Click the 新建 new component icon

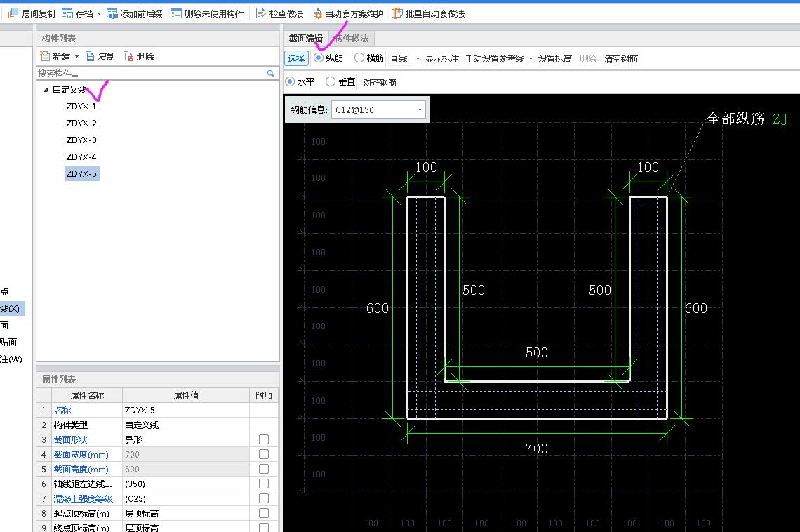coord(45,56)
